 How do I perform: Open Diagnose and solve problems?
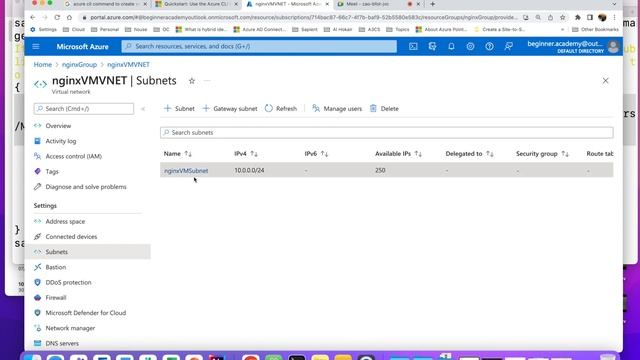[x=87, y=187]
